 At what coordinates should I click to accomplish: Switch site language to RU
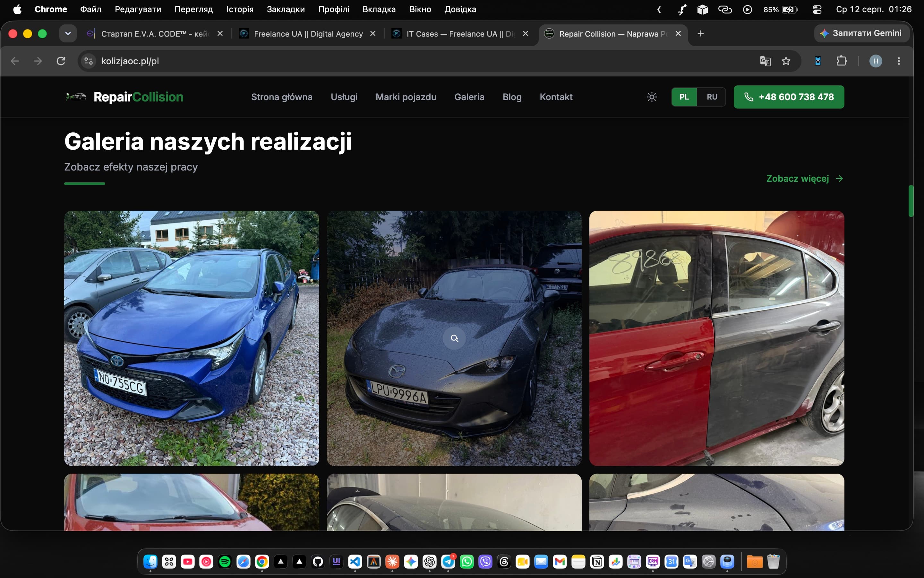(x=712, y=97)
